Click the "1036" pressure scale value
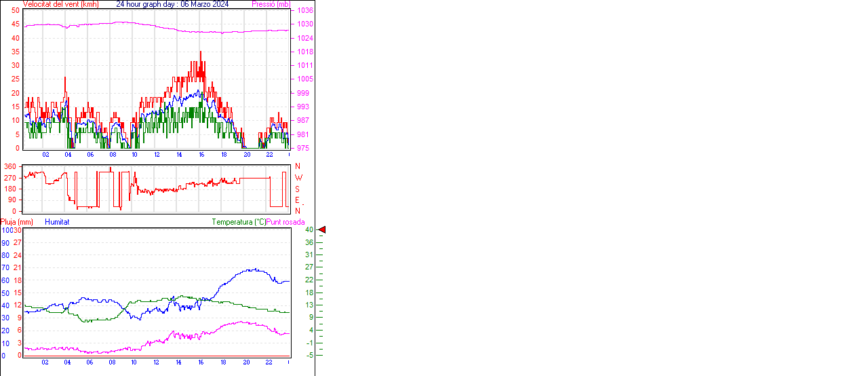 click(x=304, y=11)
